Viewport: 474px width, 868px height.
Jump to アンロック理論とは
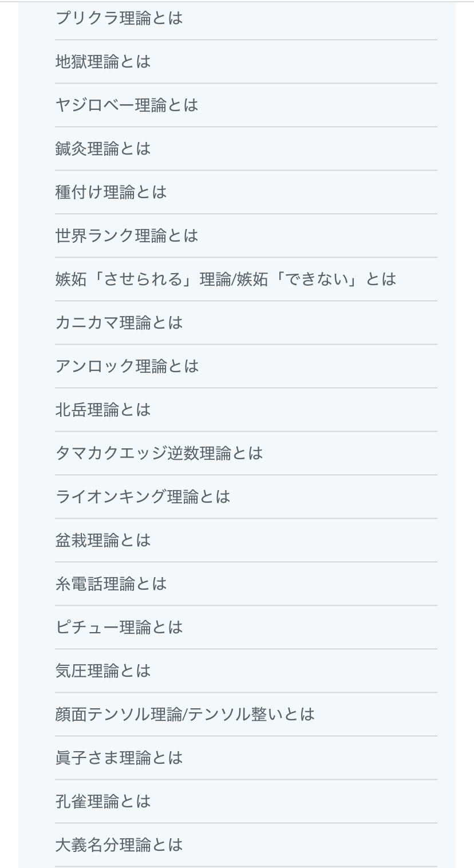coord(127,366)
